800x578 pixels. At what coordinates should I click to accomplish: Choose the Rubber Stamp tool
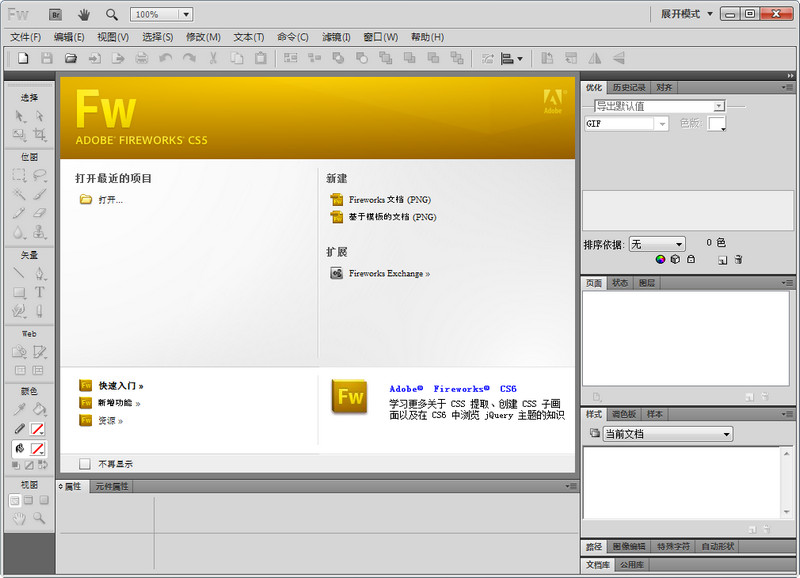click(41, 232)
